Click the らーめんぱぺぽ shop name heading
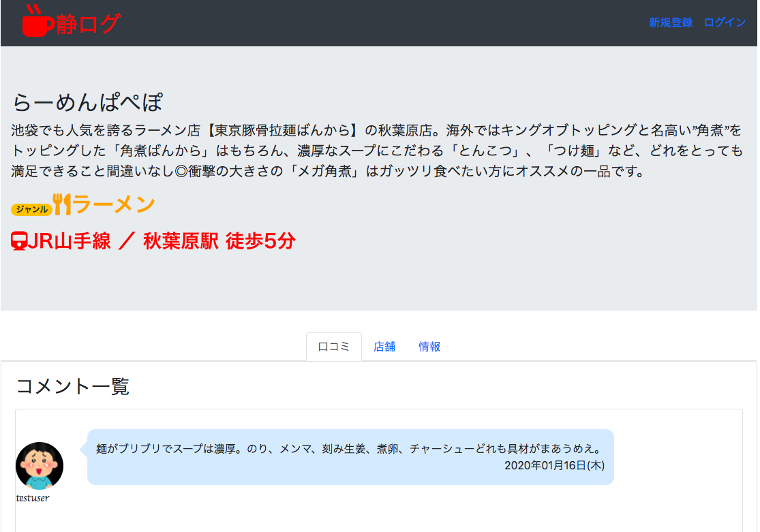This screenshot has width=760, height=532. click(88, 102)
